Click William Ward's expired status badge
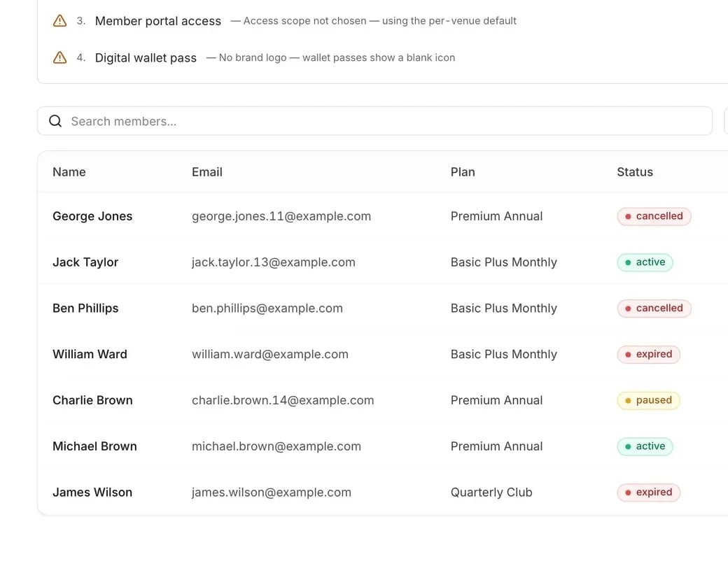This screenshot has width=728, height=582. point(649,354)
